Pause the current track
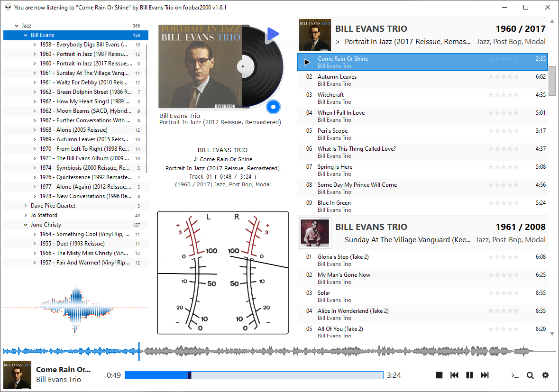Image resolution: width=559 pixels, height=392 pixels. [x=469, y=375]
